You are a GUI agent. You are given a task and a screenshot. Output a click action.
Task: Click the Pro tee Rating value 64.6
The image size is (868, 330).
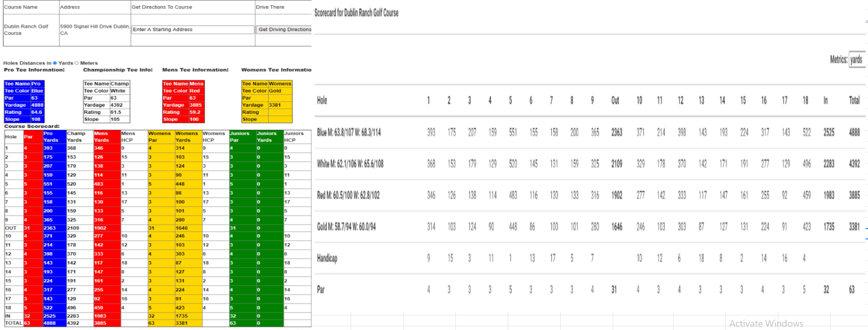click(x=37, y=112)
